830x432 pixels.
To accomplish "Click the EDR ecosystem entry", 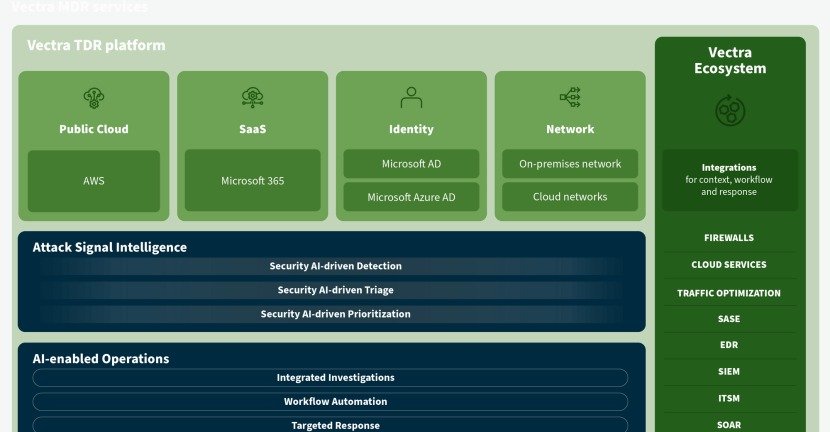I will coord(729,345).
